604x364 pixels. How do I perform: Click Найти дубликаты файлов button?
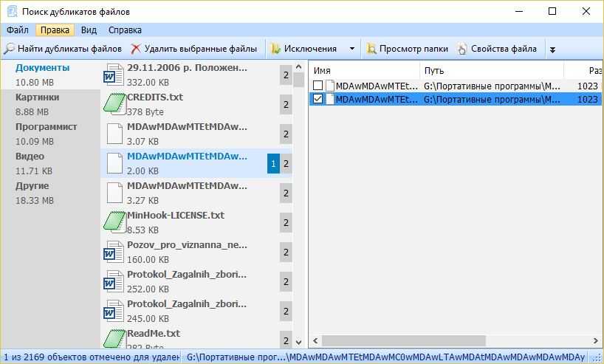click(64, 49)
